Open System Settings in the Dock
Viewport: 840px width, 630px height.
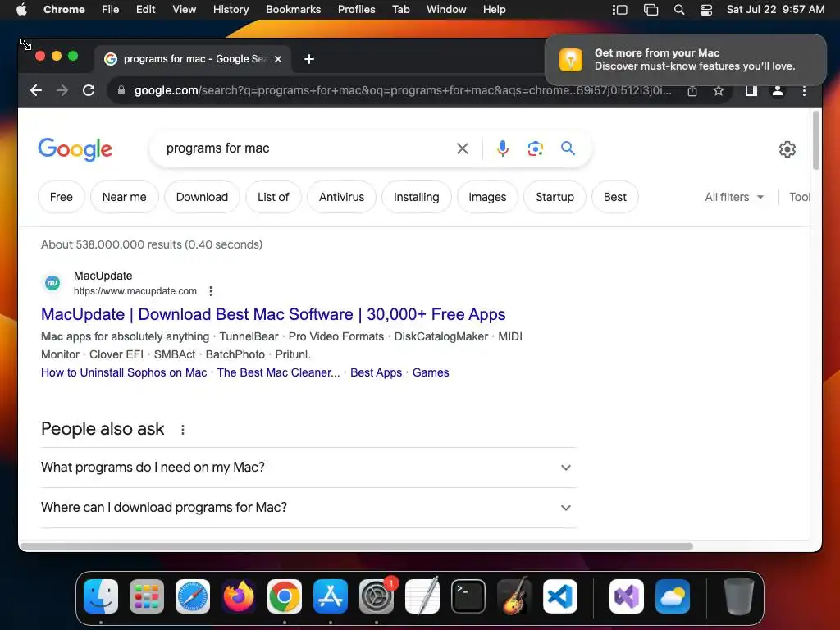point(377,596)
